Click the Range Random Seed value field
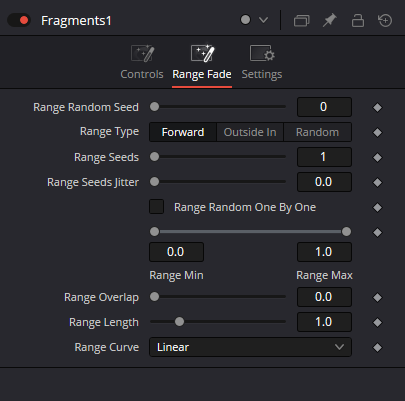Screen dimensions: 405x401 [324, 107]
